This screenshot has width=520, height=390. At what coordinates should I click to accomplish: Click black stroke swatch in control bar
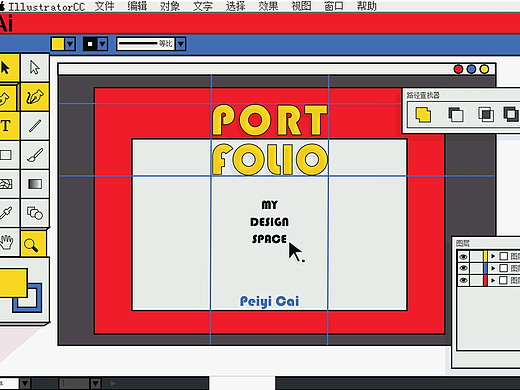[90, 44]
